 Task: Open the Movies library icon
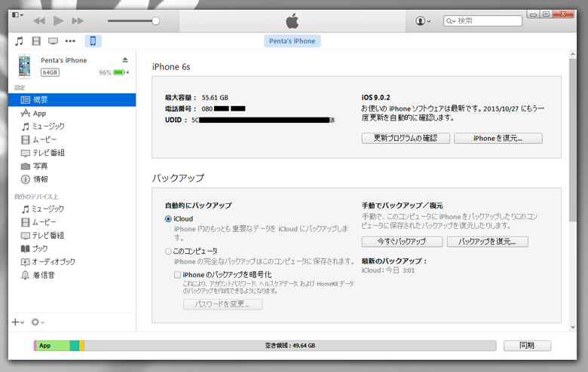[x=36, y=41]
